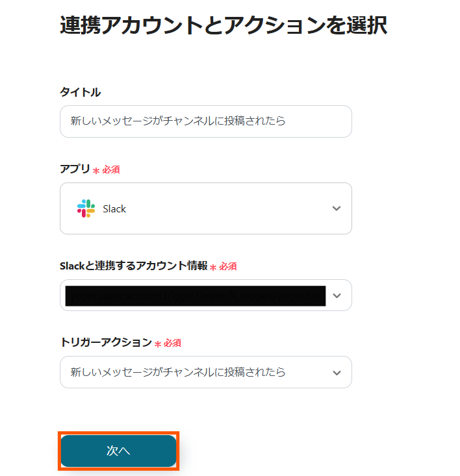Open the Slack account info dropdown chevron
The image size is (460, 476).
pos(336,295)
